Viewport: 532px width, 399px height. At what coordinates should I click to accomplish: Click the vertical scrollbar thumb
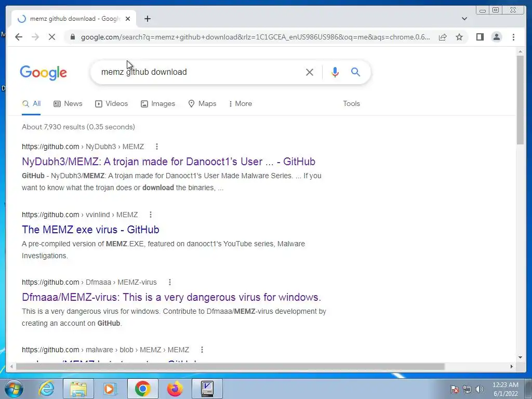tap(520, 100)
